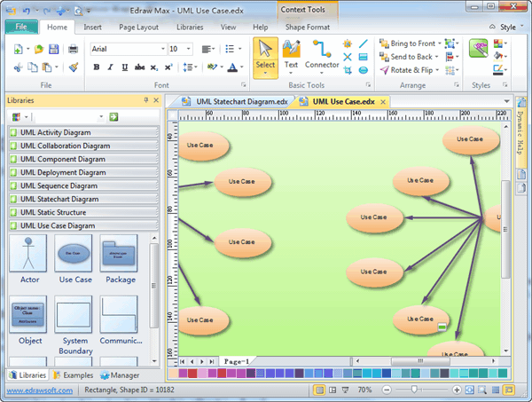
Task: Open the Arial font name dropdown
Action: click(127, 49)
